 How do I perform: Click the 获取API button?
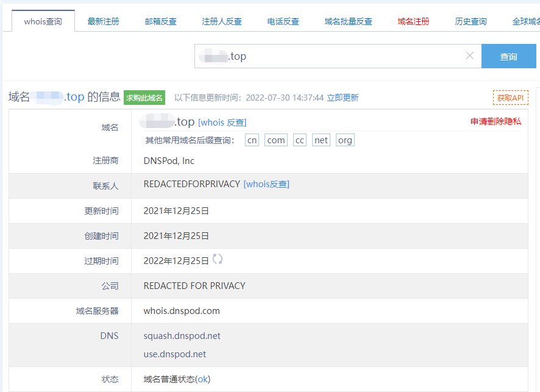point(510,98)
